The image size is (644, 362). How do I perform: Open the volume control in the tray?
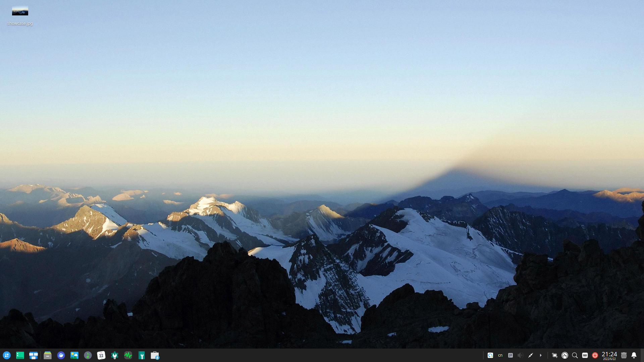tap(521, 355)
